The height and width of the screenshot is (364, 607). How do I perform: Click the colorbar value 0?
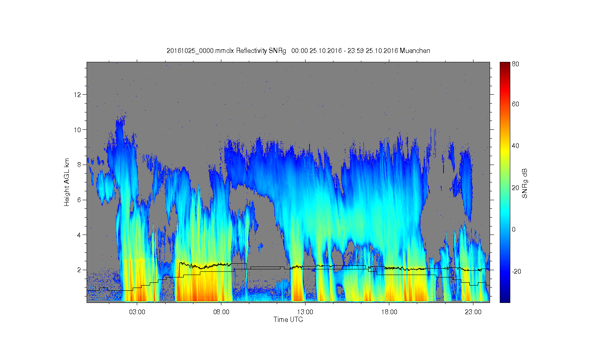pos(514,230)
